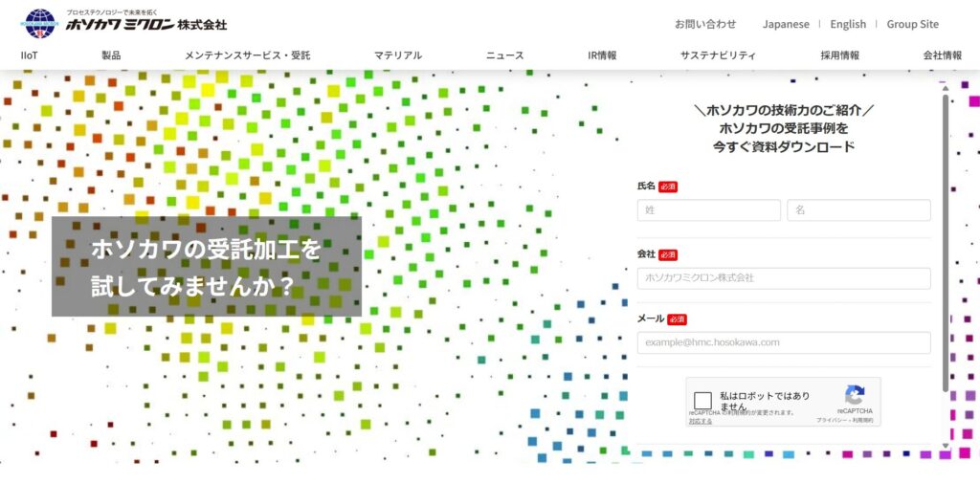
Task: Click the reCAPTCHA logo icon
Action: coord(855,396)
